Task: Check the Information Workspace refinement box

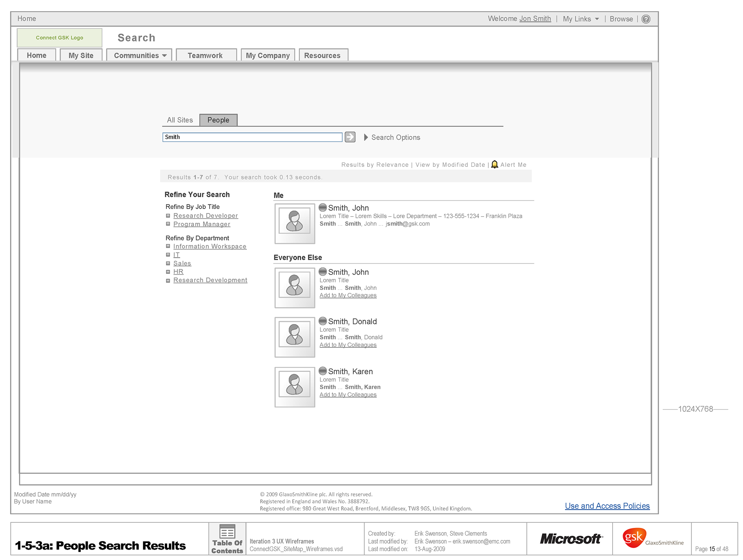Action: click(168, 246)
